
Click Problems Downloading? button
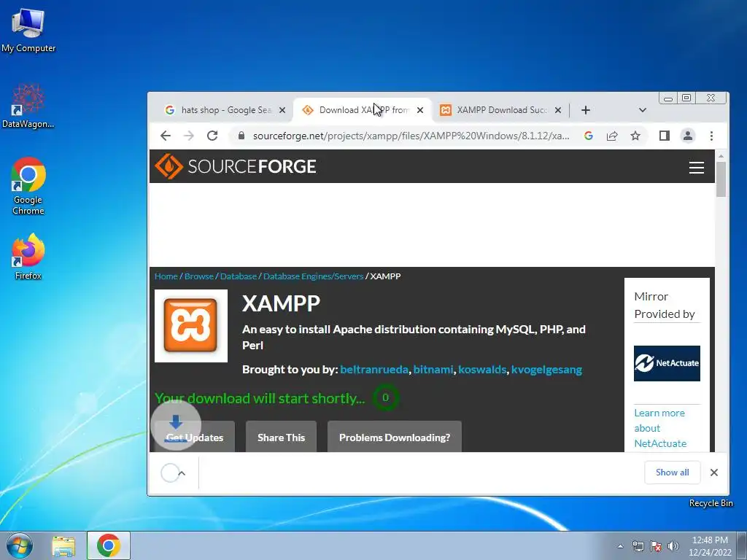(x=395, y=437)
